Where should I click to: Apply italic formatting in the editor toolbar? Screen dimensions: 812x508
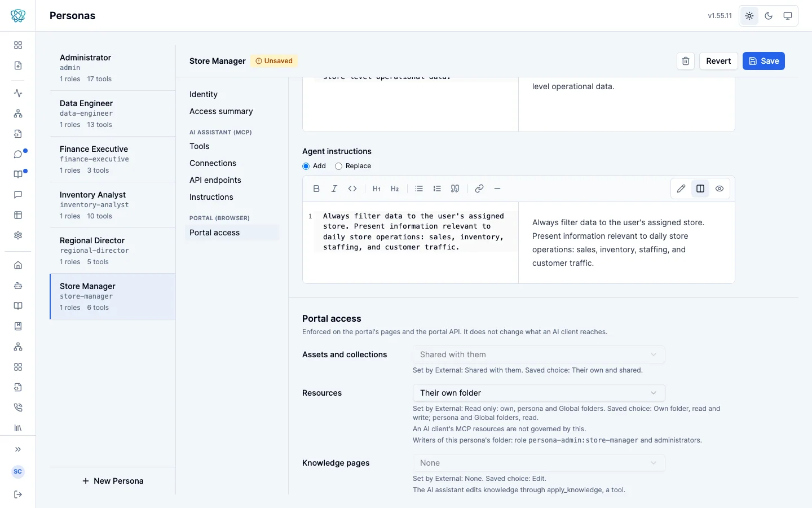pos(334,189)
